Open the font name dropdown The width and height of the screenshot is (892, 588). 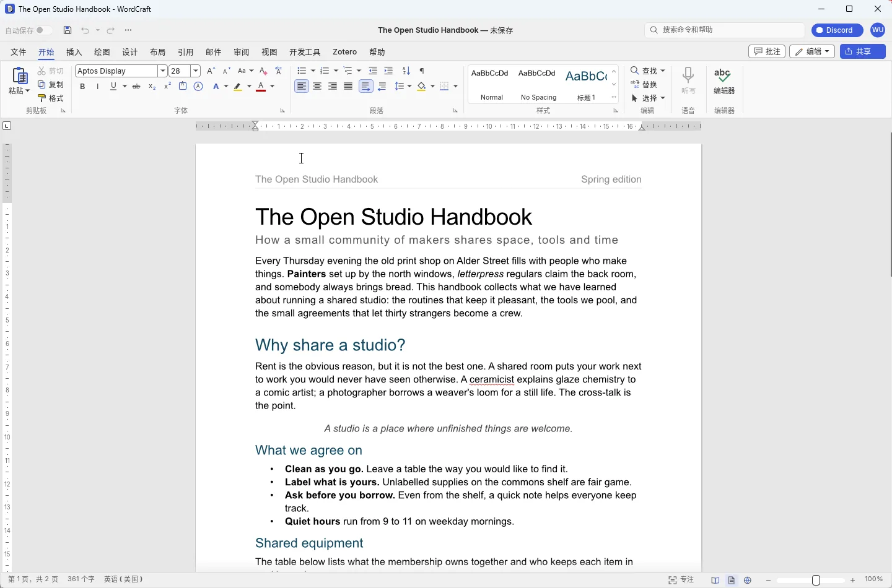163,71
